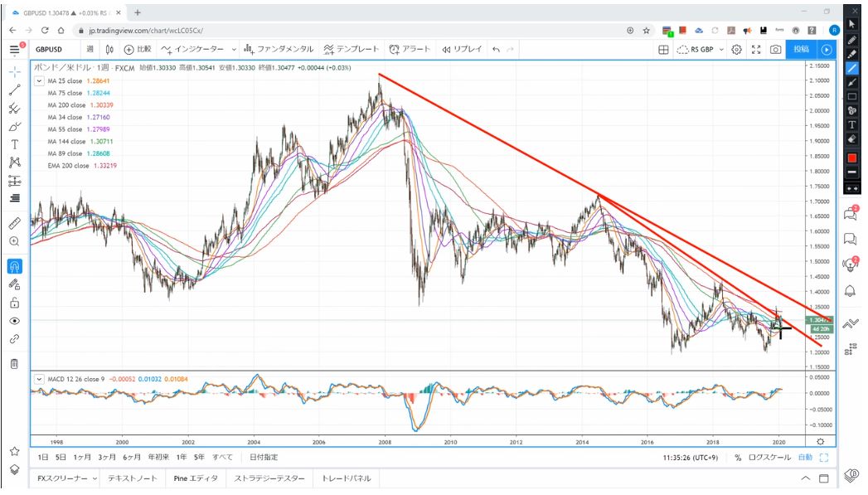This screenshot has width=868, height=495.
Task: Take a chart snapshot with camera icon
Action: [775, 50]
